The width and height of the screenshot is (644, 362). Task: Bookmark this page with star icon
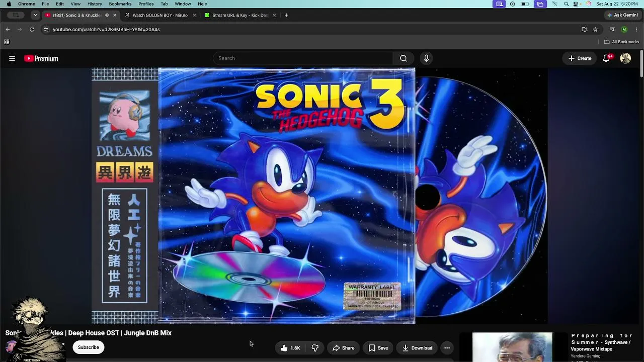tap(595, 29)
